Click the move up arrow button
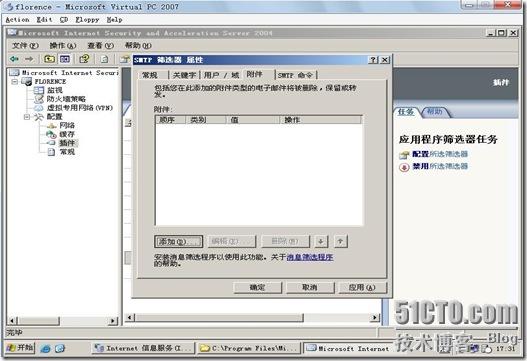This screenshot has width=527, height=361. [x=340, y=241]
